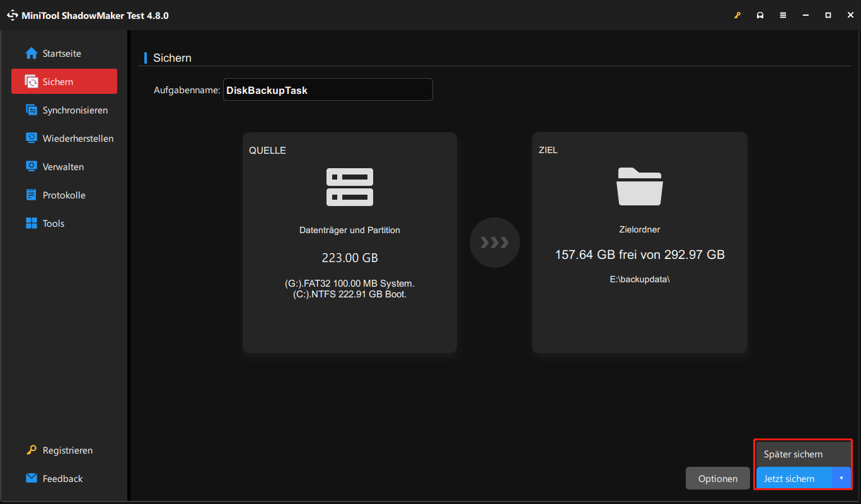Go to Synchronisieren section
This screenshot has height=504, width=861.
(64, 110)
